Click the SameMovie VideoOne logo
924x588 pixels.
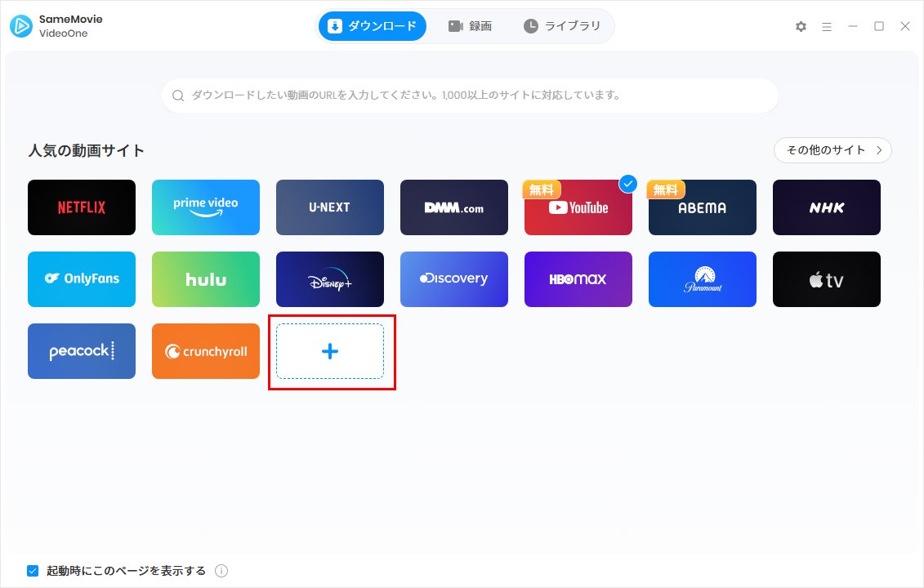tap(21, 26)
